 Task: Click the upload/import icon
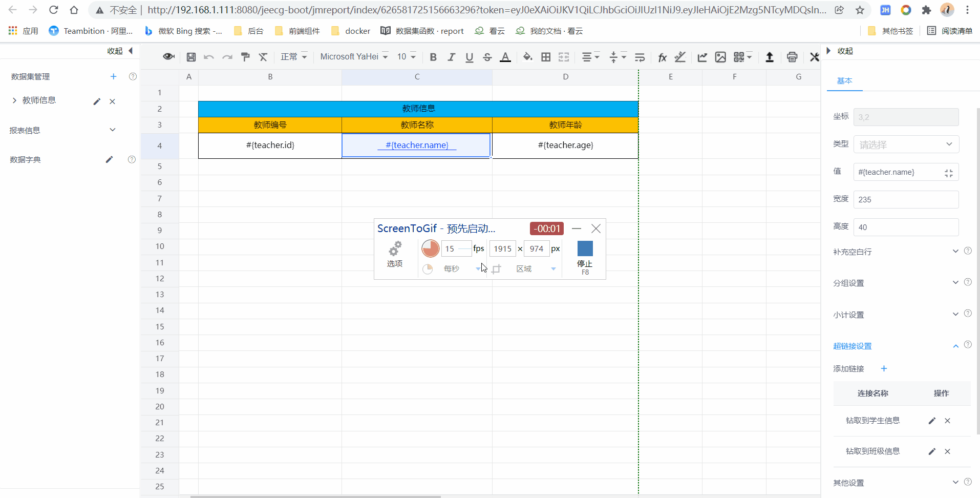pyautogui.click(x=769, y=57)
